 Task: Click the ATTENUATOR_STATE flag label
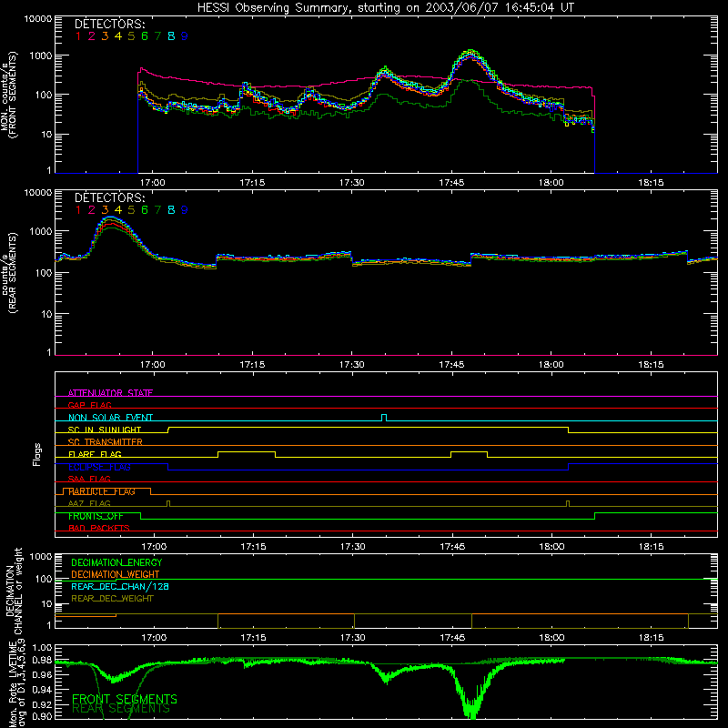(110, 393)
